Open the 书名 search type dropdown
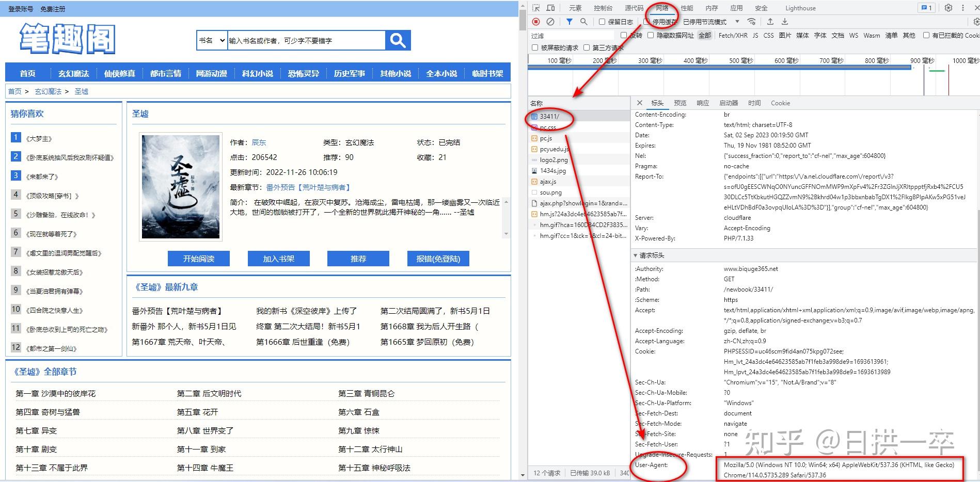This screenshot has width=980, height=482. (212, 40)
